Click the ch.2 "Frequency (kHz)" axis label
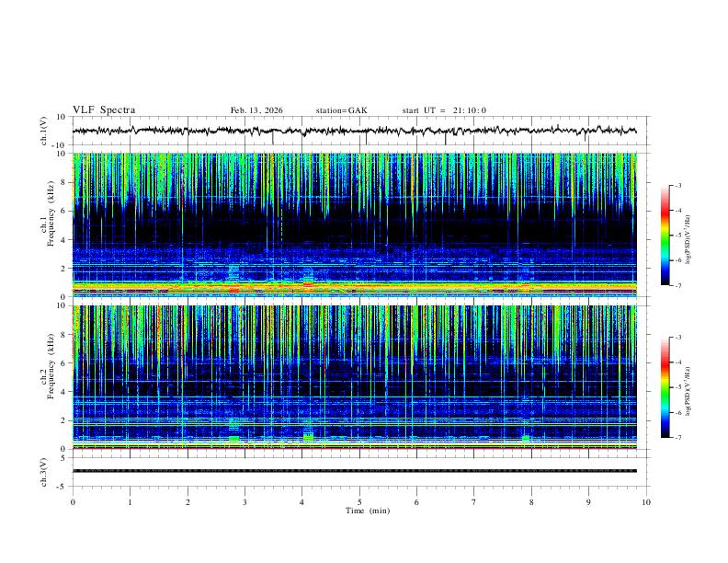The width and height of the screenshot is (728, 563). [x=51, y=365]
